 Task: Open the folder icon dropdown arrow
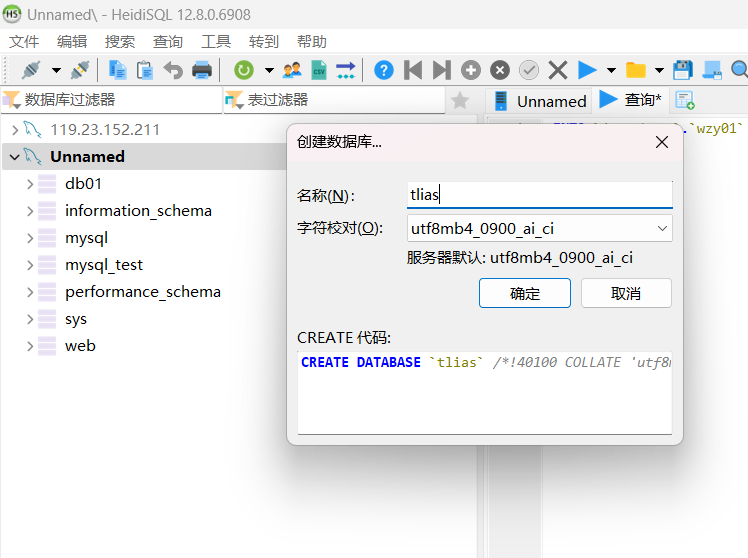pyautogui.click(x=659, y=71)
